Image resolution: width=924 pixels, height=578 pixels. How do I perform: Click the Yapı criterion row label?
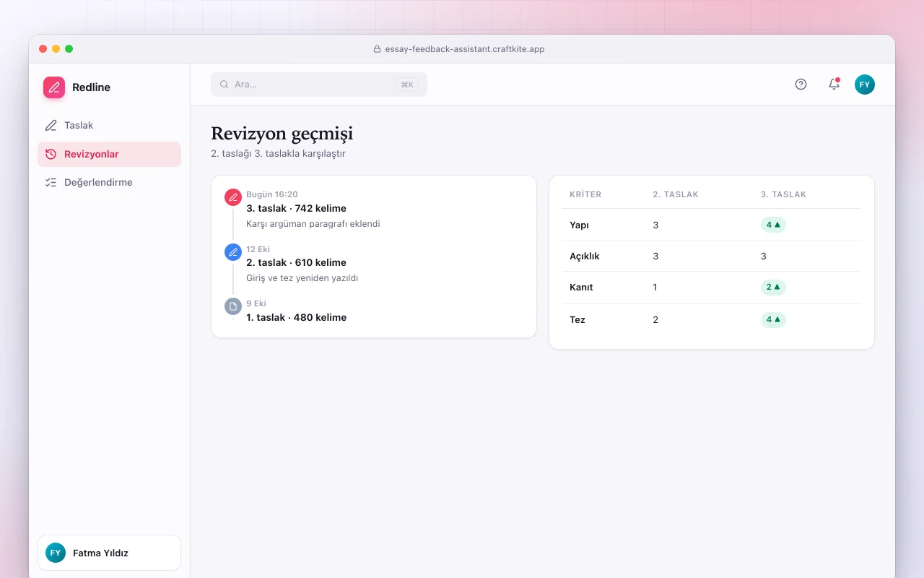coord(579,225)
